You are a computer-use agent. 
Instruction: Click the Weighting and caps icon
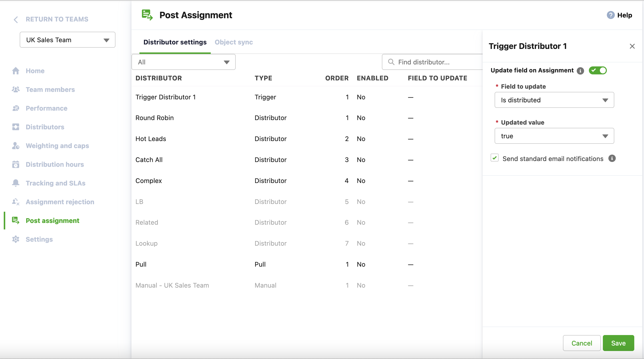click(16, 146)
